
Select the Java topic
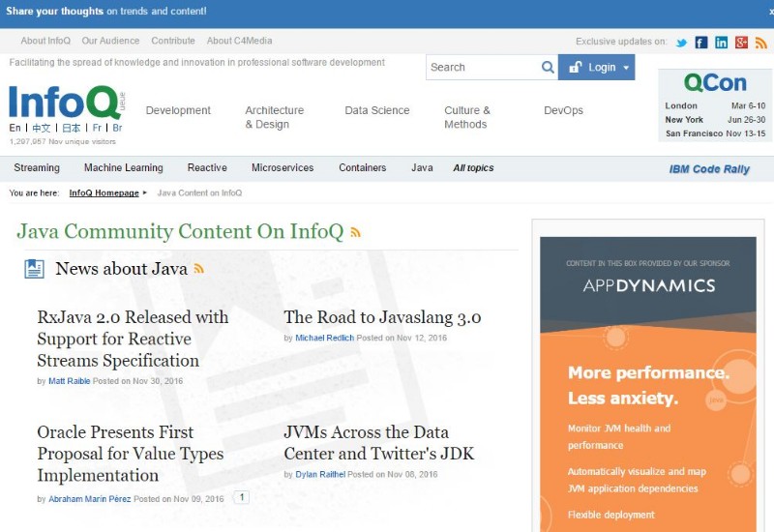point(422,167)
